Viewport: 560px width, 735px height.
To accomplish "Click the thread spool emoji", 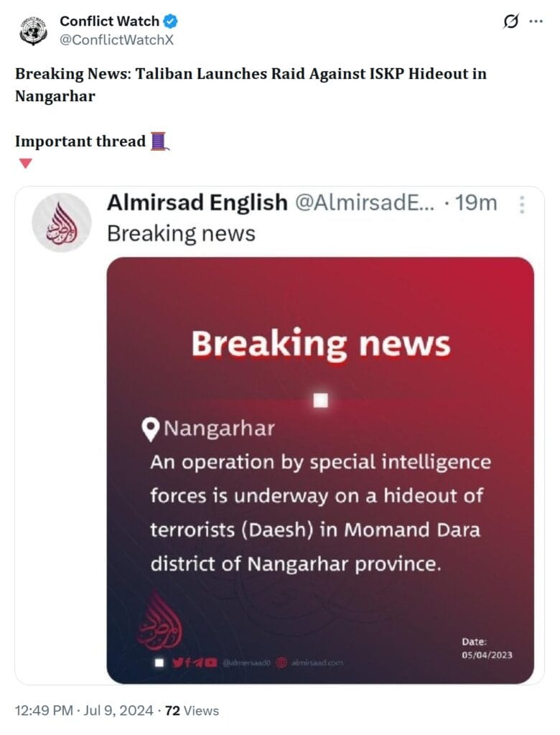I will point(159,141).
